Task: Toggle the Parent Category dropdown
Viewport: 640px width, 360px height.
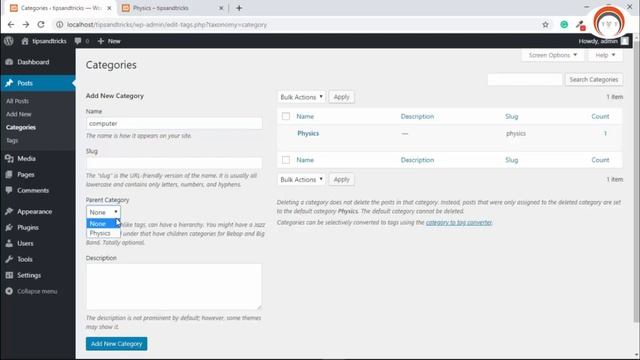Action: point(103,212)
